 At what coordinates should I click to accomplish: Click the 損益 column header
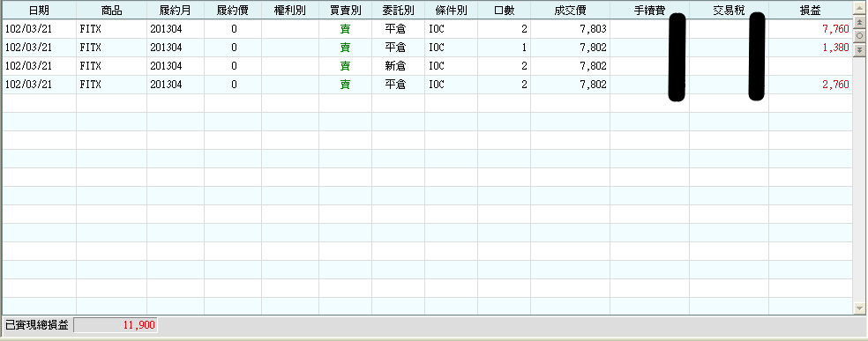pyautogui.click(x=811, y=11)
